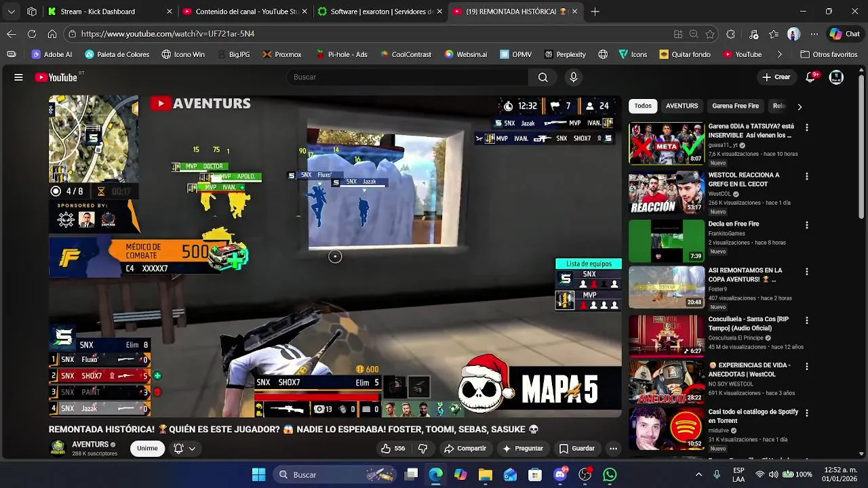Click the Compartir share button
Image resolution: width=868 pixels, height=488 pixels.
pos(465,448)
